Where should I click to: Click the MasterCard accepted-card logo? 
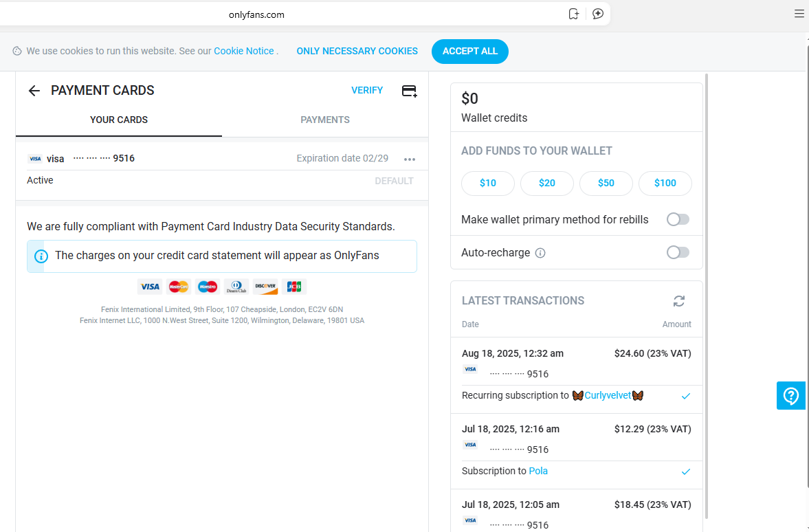point(179,287)
